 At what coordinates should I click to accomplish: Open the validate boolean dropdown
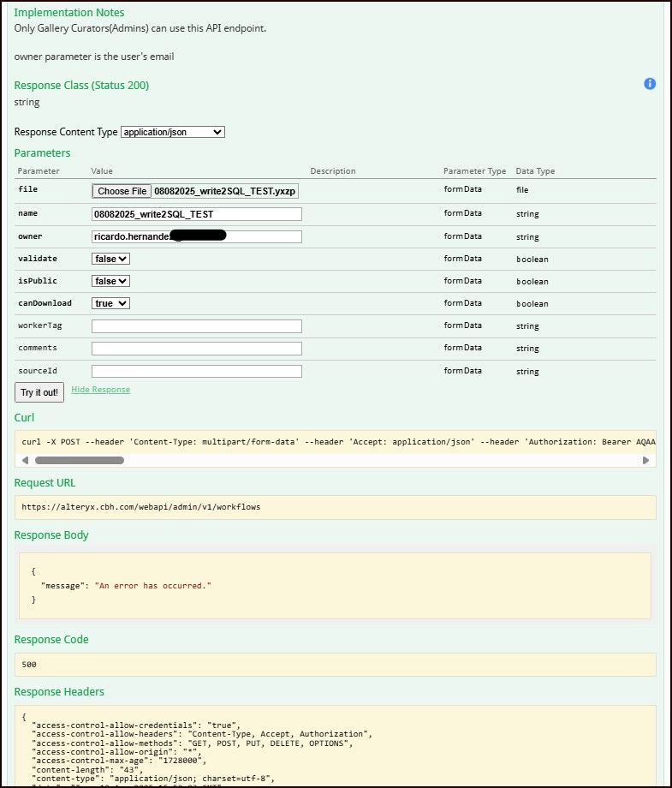[x=110, y=259]
